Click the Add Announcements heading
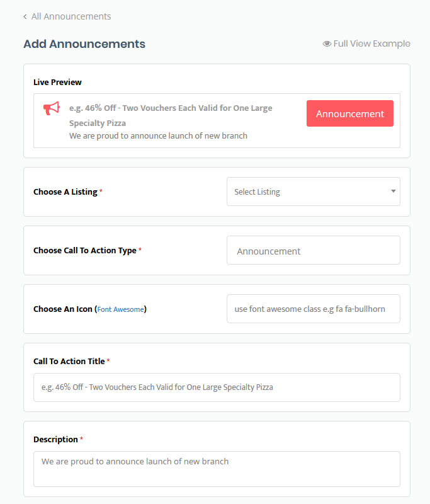 (x=84, y=44)
